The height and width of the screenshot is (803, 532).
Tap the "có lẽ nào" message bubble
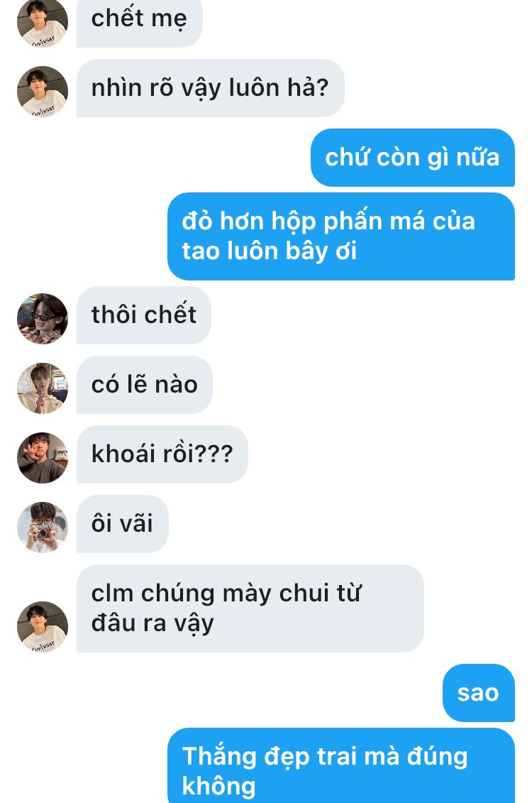(x=144, y=385)
